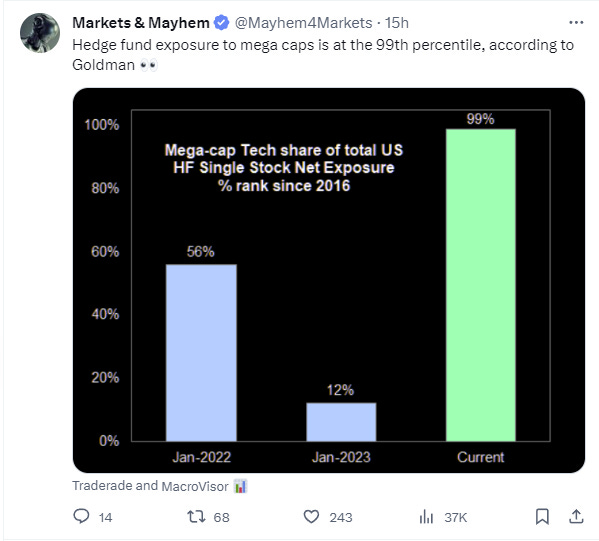Open the three-dot more options menu
This screenshot has height=541, width=599.
576,23
